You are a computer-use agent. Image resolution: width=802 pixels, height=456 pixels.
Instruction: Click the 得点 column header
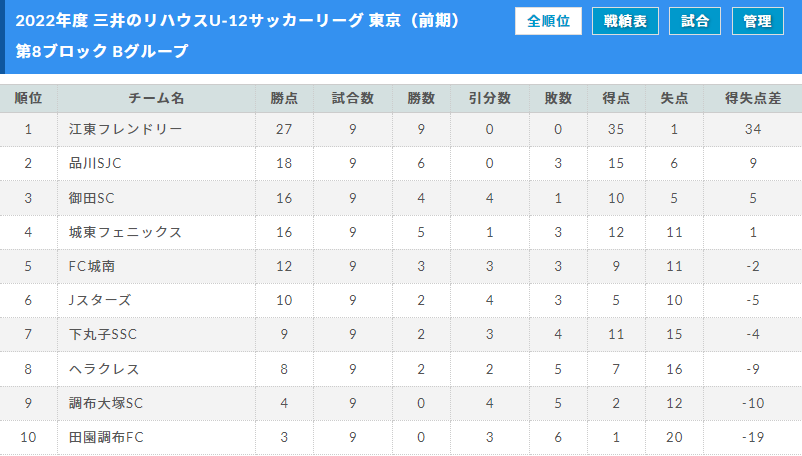pyautogui.click(x=616, y=98)
